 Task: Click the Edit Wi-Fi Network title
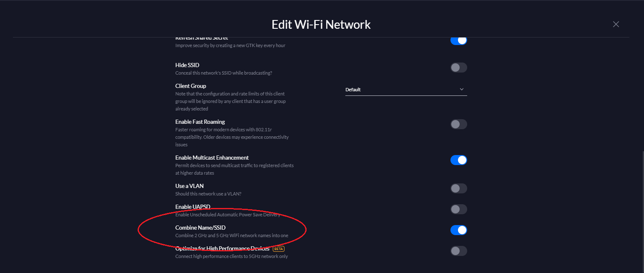pyautogui.click(x=321, y=25)
